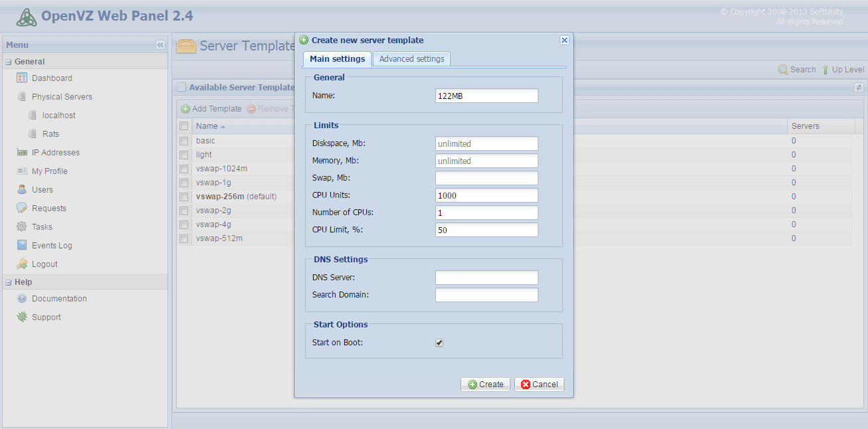868x429 pixels.
Task: Collapse the General menu section
Action: click(9, 62)
